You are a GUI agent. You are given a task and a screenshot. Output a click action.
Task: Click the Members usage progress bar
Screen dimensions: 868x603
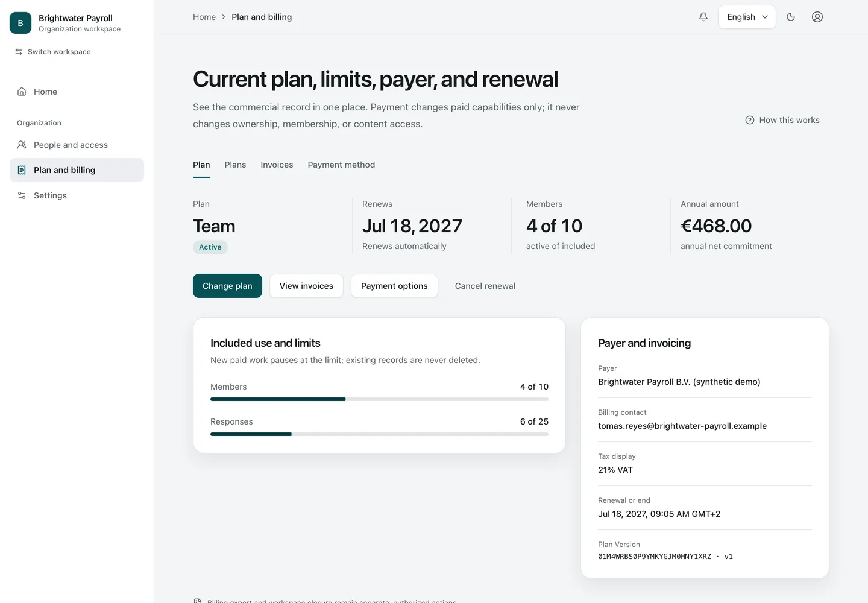click(379, 399)
